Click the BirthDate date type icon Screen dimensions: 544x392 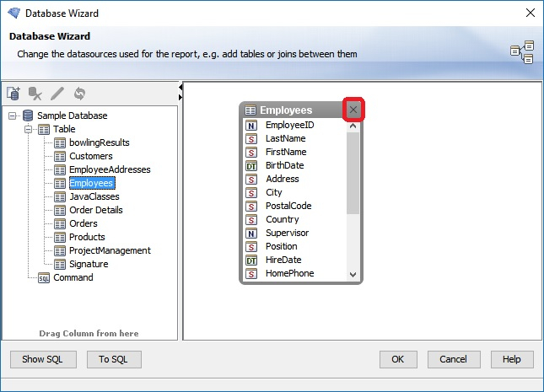tap(250, 165)
